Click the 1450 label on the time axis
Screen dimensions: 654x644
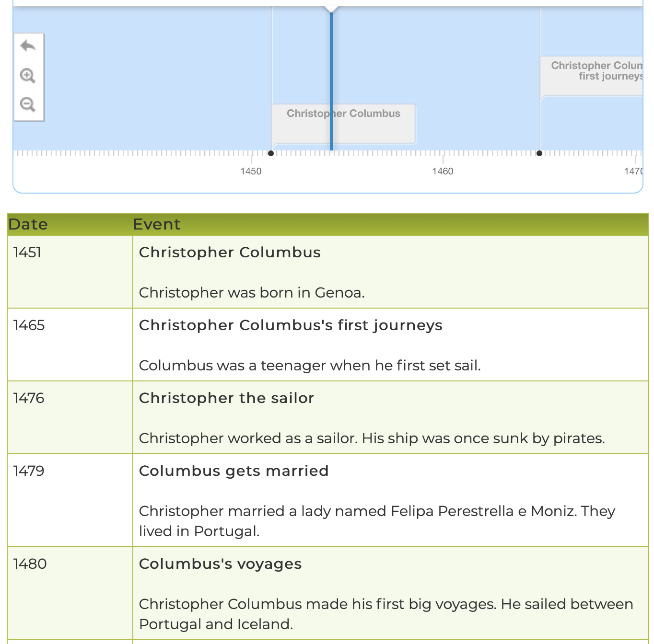[251, 172]
